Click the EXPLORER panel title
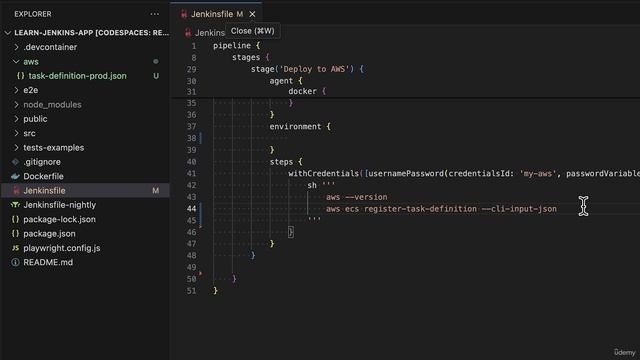Screen dimensions: 640x360 [33, 14]
